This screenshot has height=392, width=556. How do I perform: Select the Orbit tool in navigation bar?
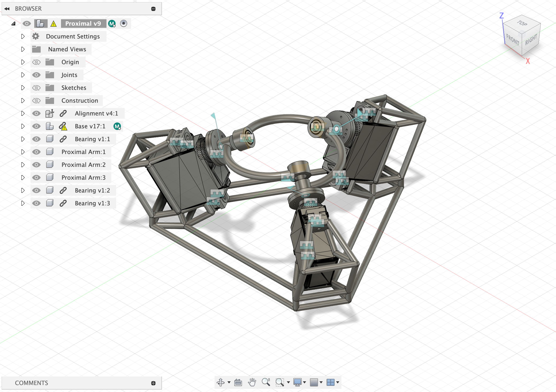[x=221, y=382]
